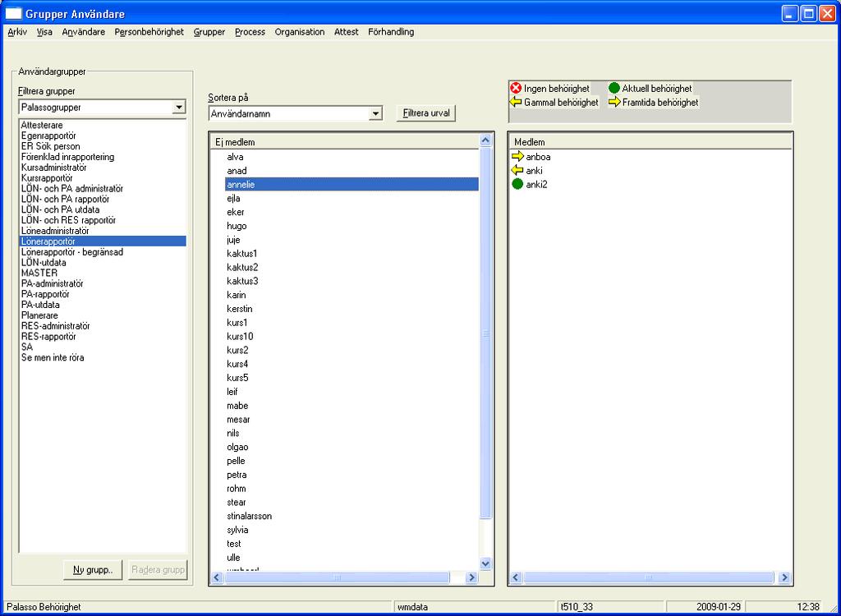The height and width of the screenshot is (616, 841).
Task: Click the red Ingen behörighet legend icon
Action: (x=516, y=88)
